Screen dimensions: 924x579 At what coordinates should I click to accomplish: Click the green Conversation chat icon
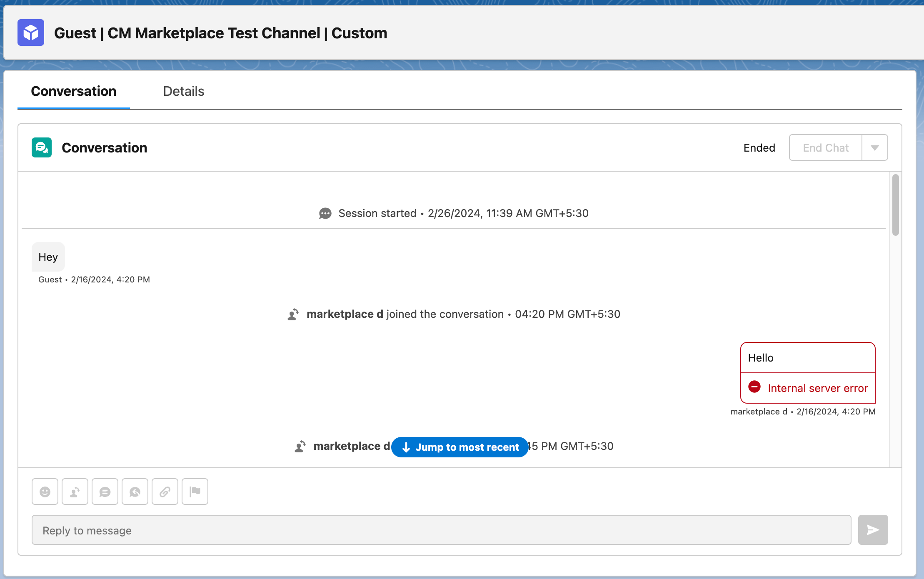pos(42,147)
